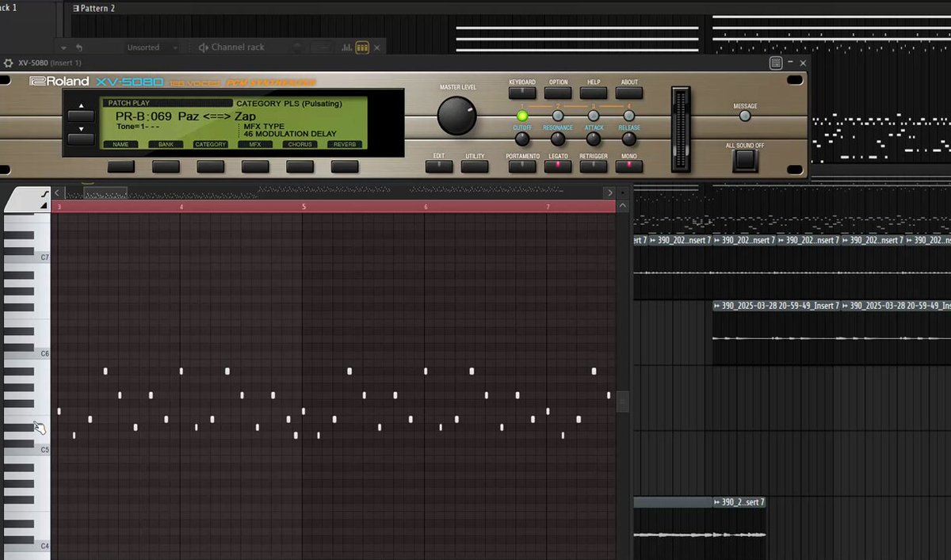951x560 pixels.
Task: Click the piano roll vertical scroll up arrow
Action: (623, 206)
